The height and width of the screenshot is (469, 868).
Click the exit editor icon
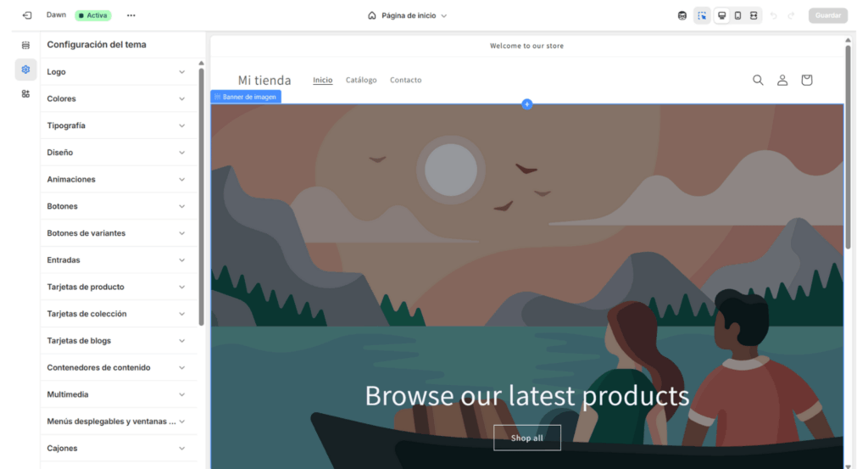pyautogui.click(x=27, y=15)
